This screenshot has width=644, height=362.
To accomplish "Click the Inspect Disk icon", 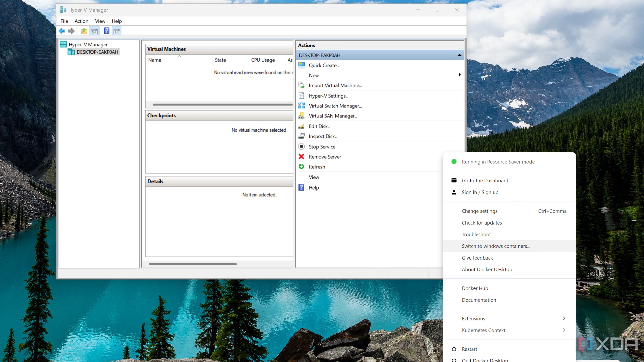I will [302, 136].
